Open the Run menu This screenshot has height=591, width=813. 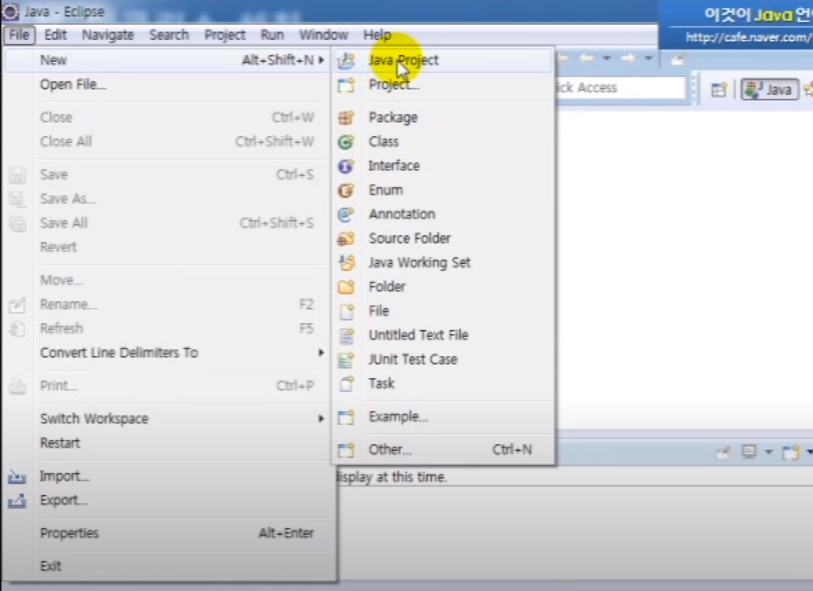272,35
